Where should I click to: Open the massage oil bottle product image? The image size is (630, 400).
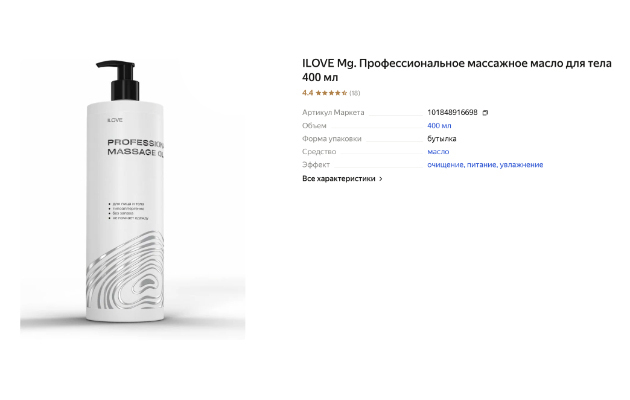tap(133, 200)
